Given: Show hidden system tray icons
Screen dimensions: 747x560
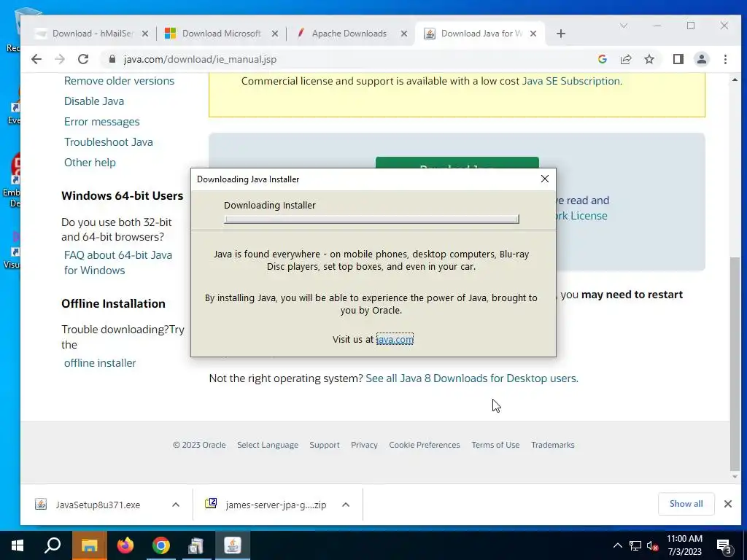Looking at the screenshot, I should (617, 545).
